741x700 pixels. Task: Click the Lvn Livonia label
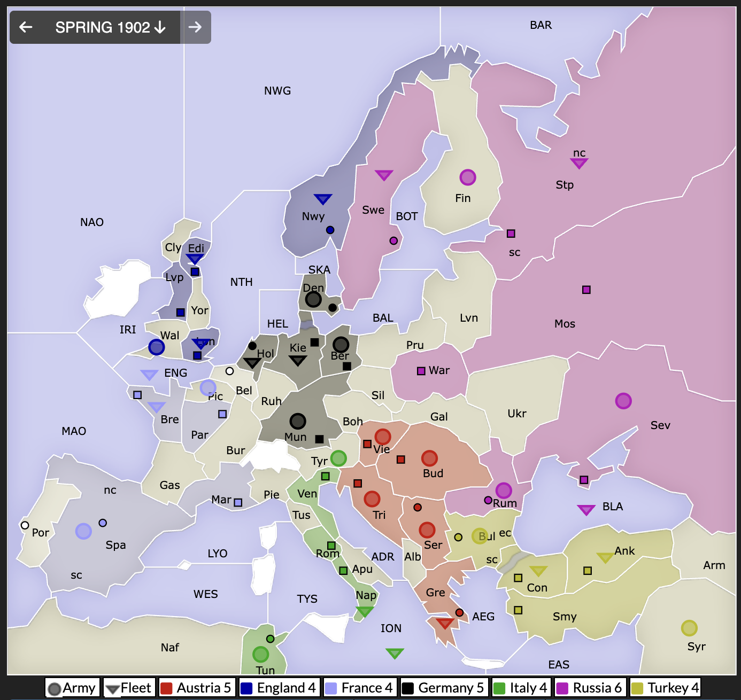[x=469, y=318]
